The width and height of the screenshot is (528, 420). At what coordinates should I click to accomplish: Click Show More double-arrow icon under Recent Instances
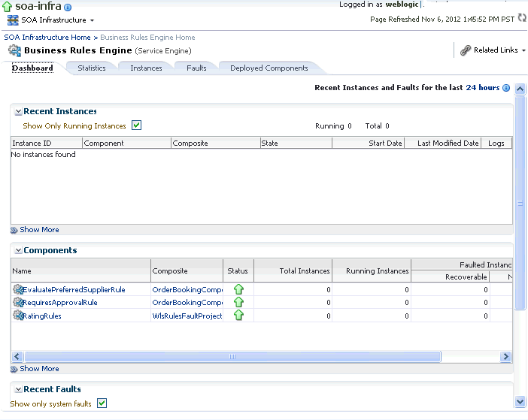[x=14, y=231]
